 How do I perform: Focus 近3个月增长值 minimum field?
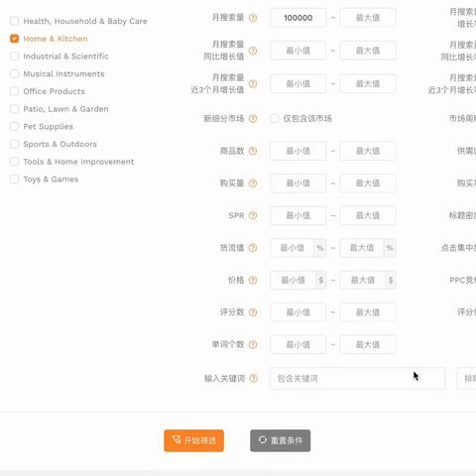[297, 83]
